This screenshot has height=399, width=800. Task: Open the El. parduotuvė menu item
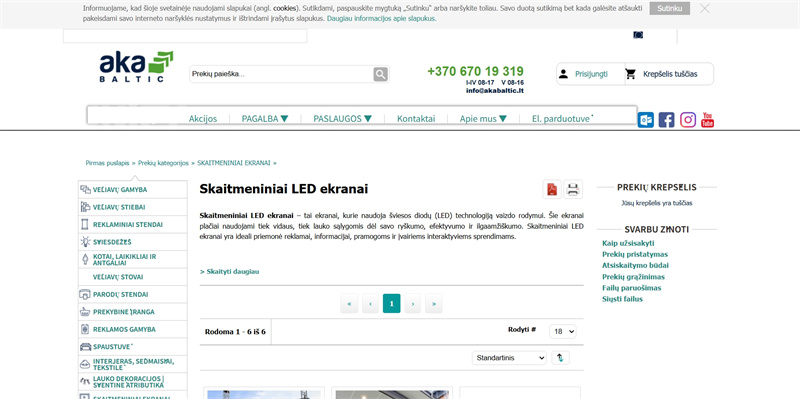point(562,118)
